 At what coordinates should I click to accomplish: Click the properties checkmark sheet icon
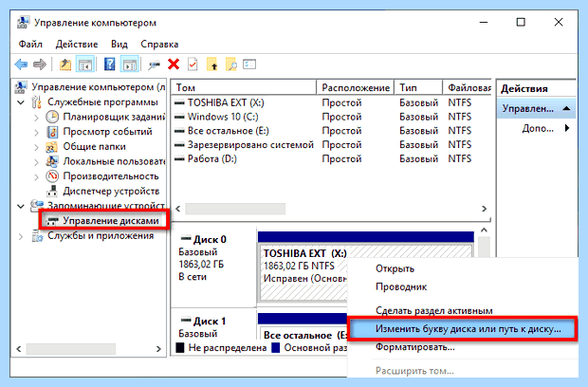193,64
